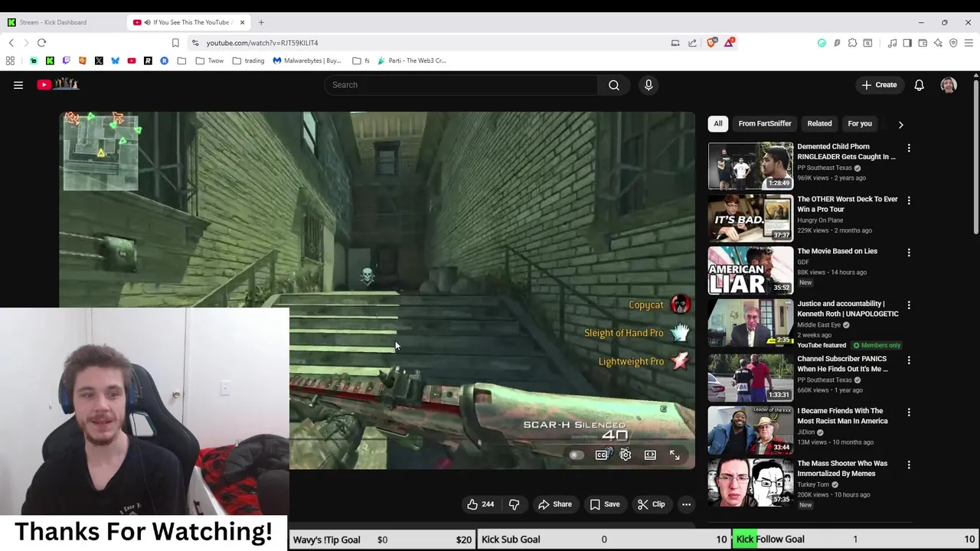Open the IT'S BAD thumbnail video

coord(750,218)
